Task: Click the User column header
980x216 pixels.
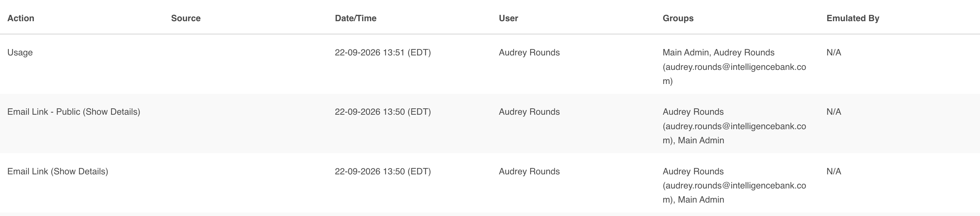Action: click(508, 18)
